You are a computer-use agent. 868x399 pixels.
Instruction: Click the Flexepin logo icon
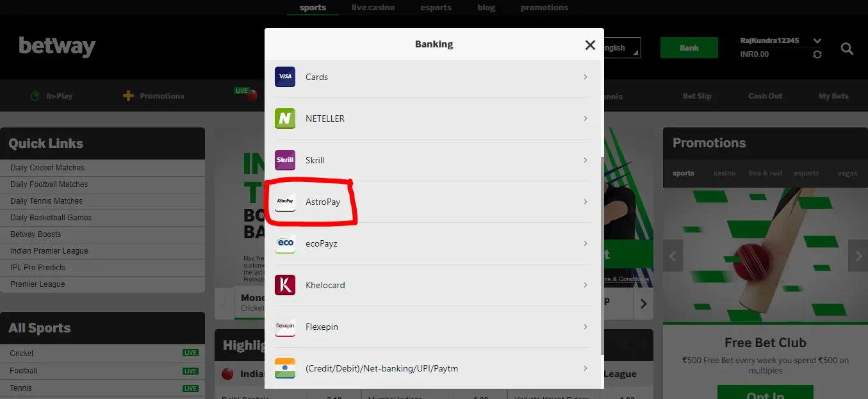[x=285, y=327]
